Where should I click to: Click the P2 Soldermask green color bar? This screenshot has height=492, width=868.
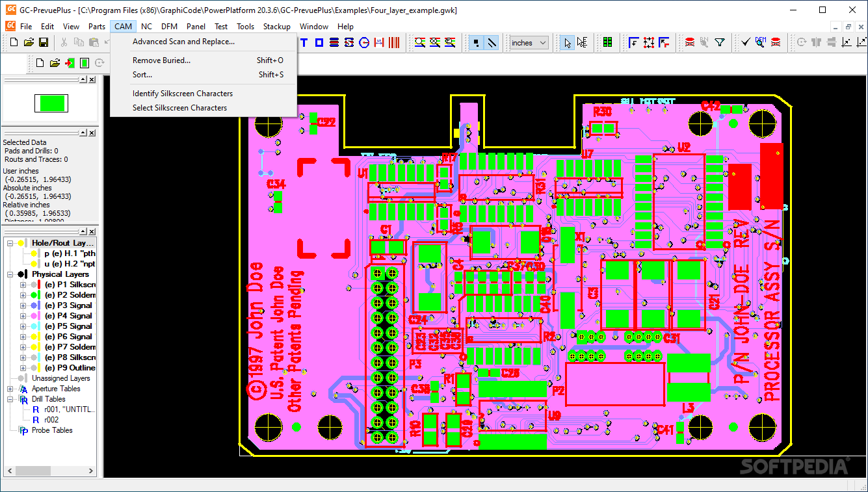[40, 295]
